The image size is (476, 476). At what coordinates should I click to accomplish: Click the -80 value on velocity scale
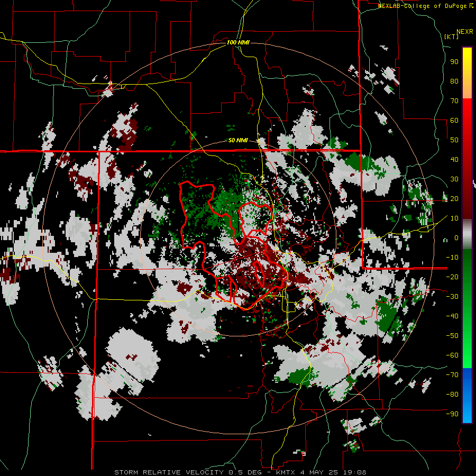tap(452, 395)
